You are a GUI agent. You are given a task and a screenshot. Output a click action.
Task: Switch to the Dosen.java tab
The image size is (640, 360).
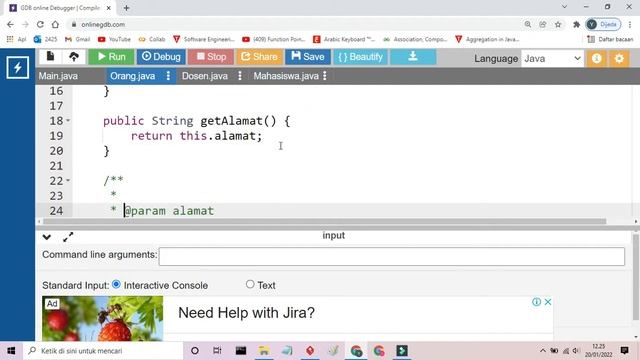(205, 76)
